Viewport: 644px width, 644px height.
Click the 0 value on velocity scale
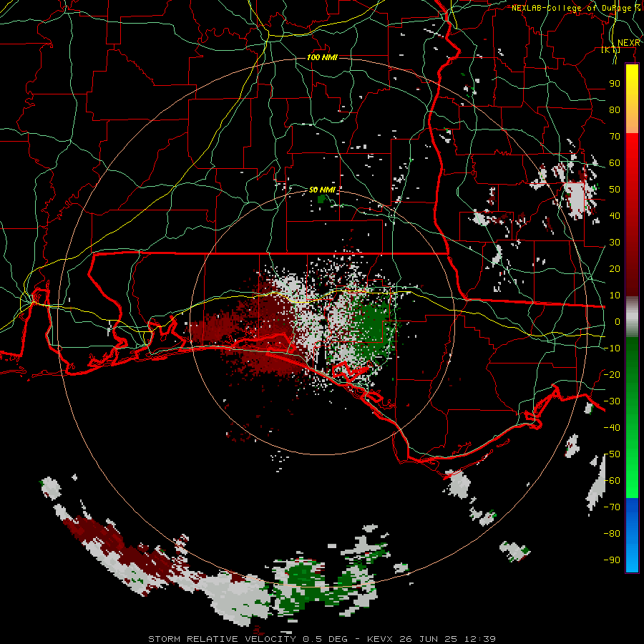coord(618,321)
